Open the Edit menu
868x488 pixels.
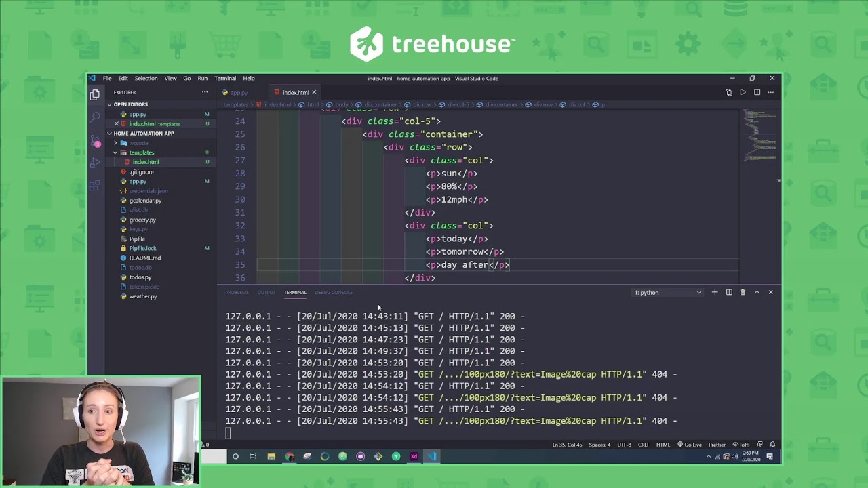pyautogui.click(x=123, y=78)
